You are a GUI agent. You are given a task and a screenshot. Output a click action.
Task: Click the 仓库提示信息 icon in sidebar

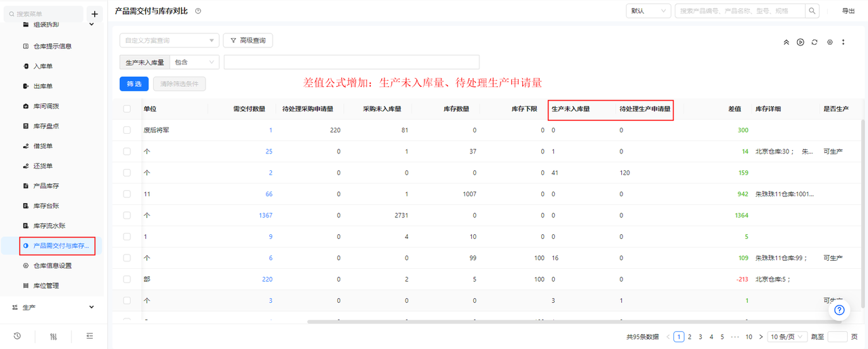[26, 46]
